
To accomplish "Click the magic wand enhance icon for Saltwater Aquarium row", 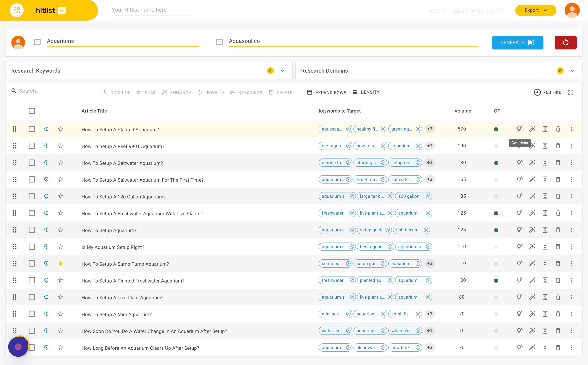I will 532,163.
